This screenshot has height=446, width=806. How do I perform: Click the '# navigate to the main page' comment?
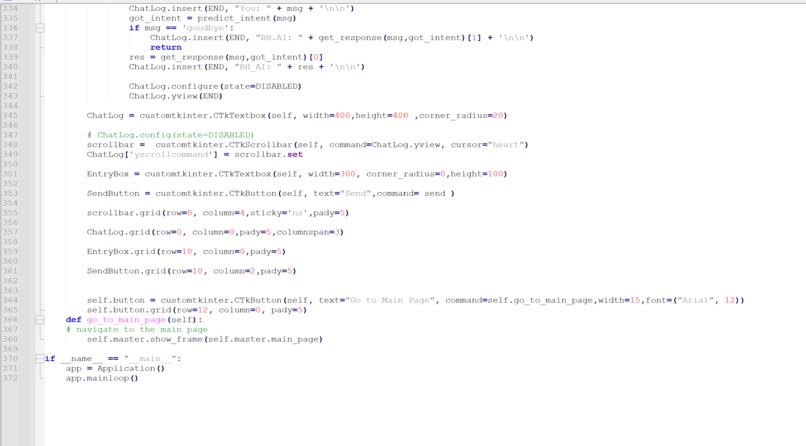(x=137, y=329)
